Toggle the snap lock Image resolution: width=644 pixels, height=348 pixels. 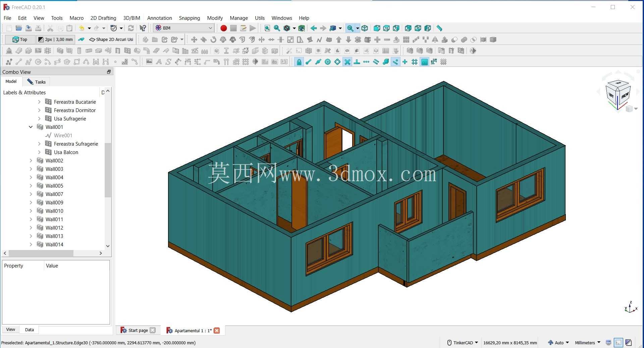coord(299,62)
